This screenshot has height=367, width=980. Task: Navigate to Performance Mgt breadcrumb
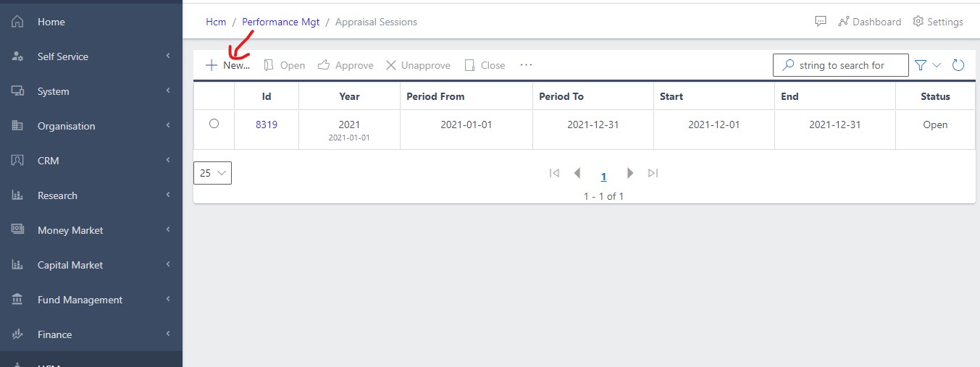coord(281,22)
